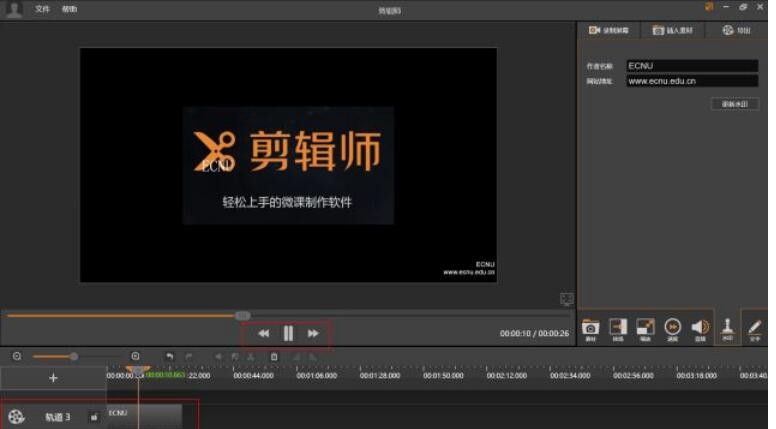
Task: Select the text pencil tool
Action: pos(754,330)
